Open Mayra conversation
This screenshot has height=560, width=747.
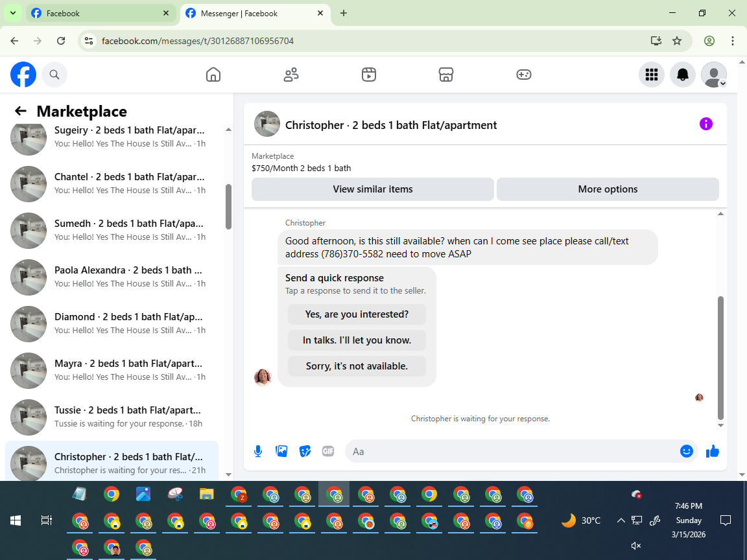coord(112,370)
